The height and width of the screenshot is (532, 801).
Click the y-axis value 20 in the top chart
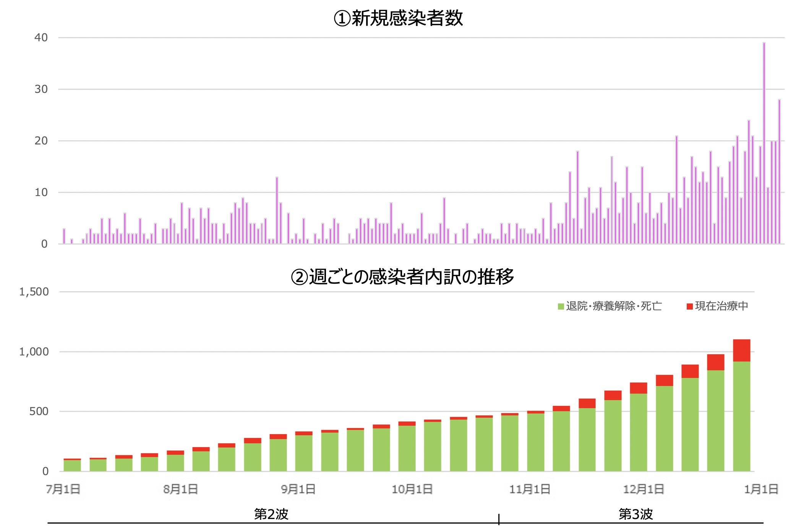[41, 141]
